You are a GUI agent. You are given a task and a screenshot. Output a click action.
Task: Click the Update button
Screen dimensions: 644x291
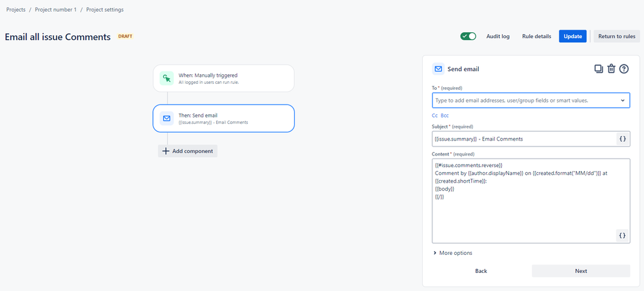(573, 36)
